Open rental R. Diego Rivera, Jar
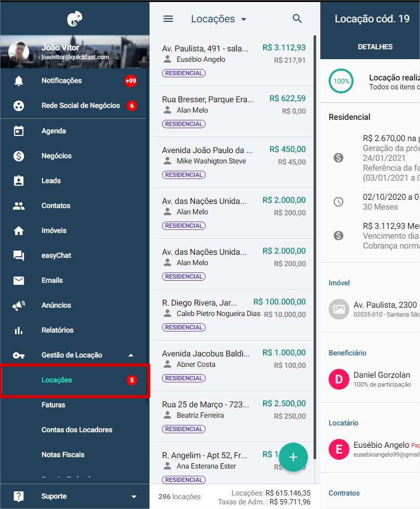This screenshot has height=509, width=420. [x=234, y=315]
